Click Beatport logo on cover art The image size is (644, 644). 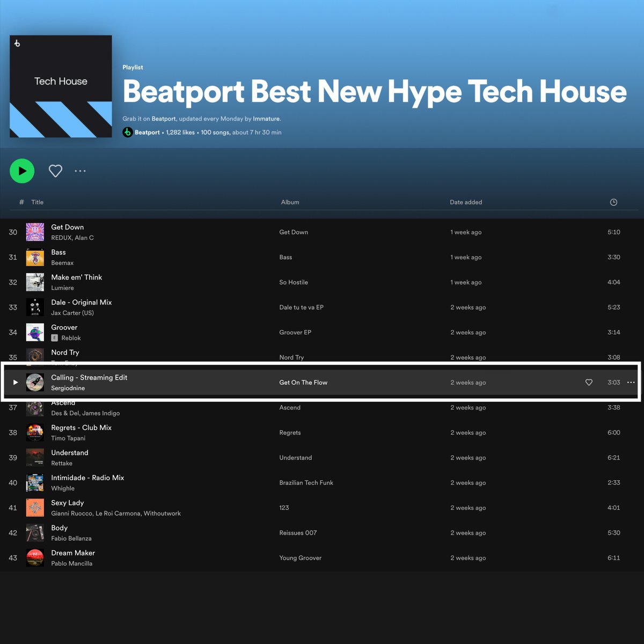click(x=17, y=43)
